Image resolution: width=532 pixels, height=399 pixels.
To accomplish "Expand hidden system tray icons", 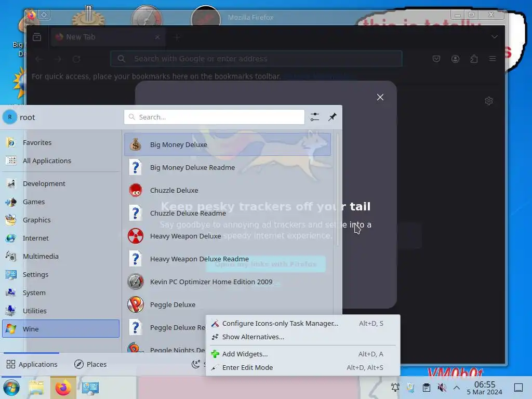I will point(457,388).
